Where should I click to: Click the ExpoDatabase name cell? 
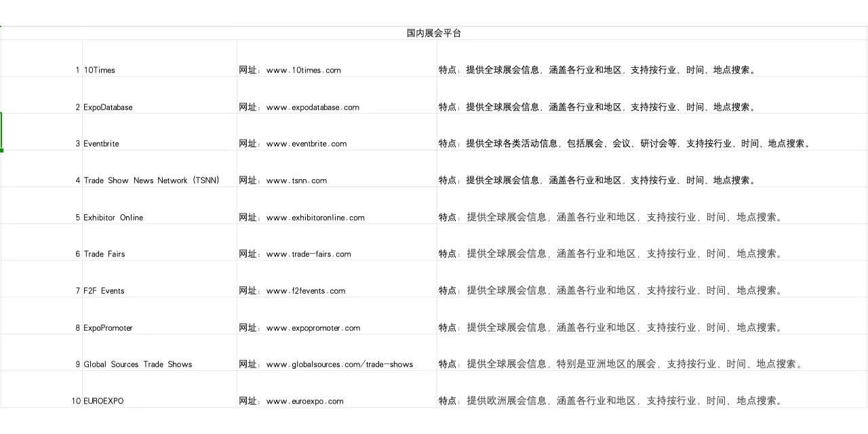[107, 107]
